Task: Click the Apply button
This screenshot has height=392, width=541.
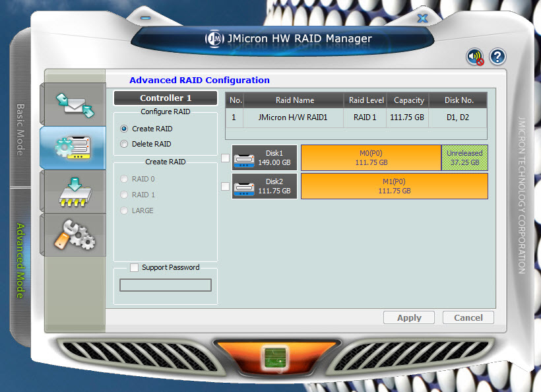Action: pos(409,317)
